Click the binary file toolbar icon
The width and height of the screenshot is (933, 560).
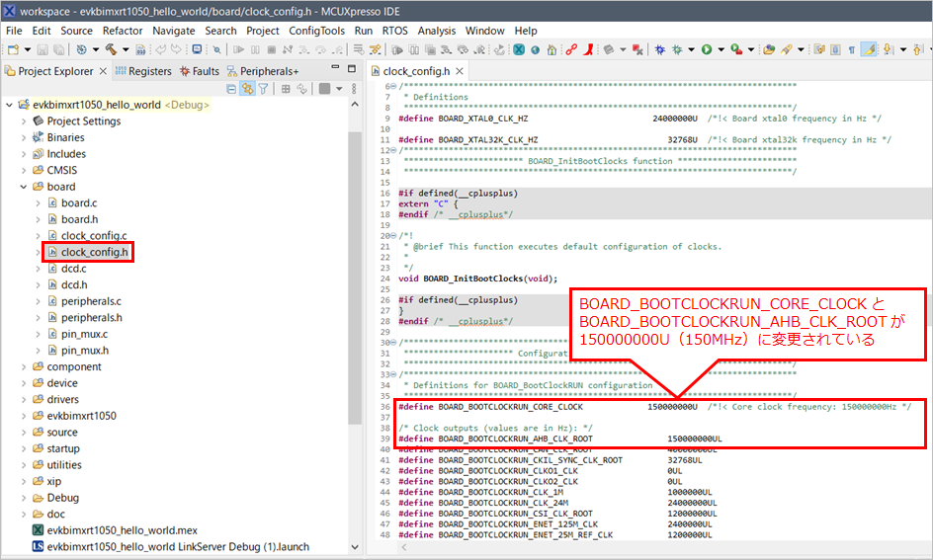(x=140, y=50)
